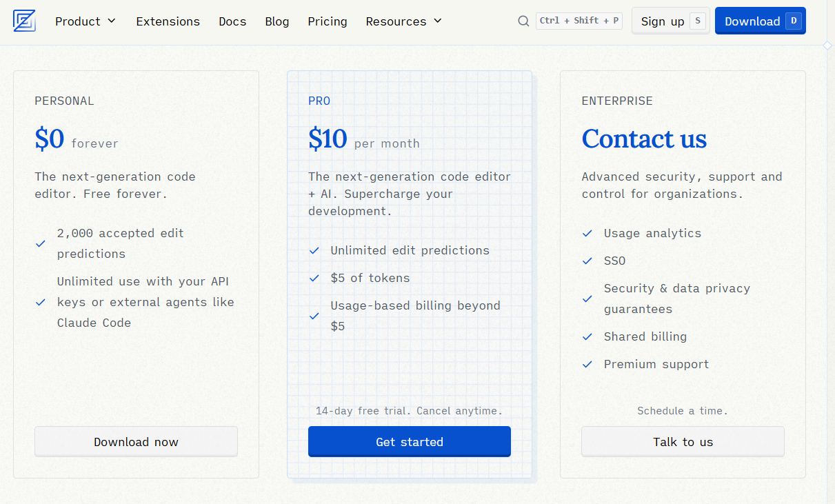Screen dimensions: 835x504
Task: Click 'SSO' feature text
Action: (x=615, y=261)
